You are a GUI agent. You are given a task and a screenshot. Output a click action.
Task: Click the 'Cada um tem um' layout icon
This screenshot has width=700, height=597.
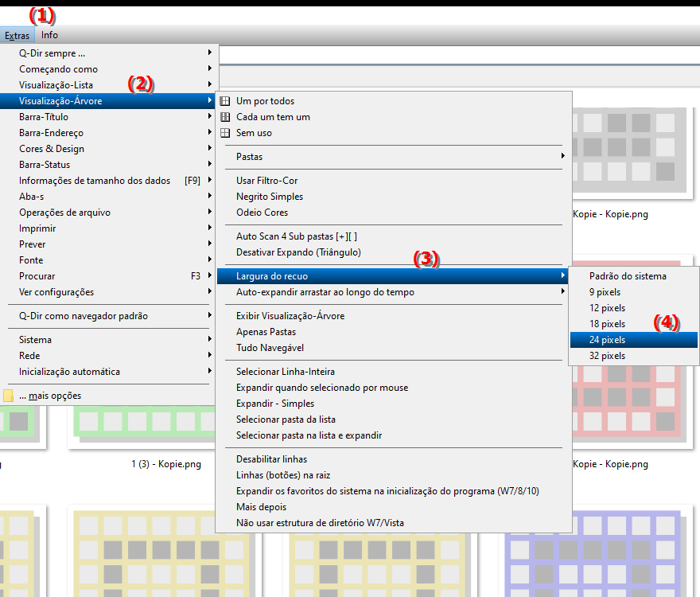coord(225,117)
